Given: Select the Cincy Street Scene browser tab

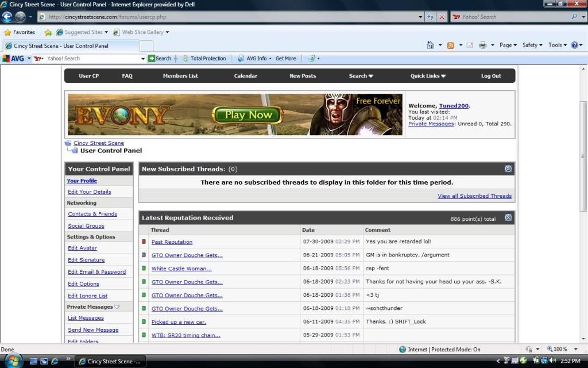Looking at the screenshot, I should [61, 46].
